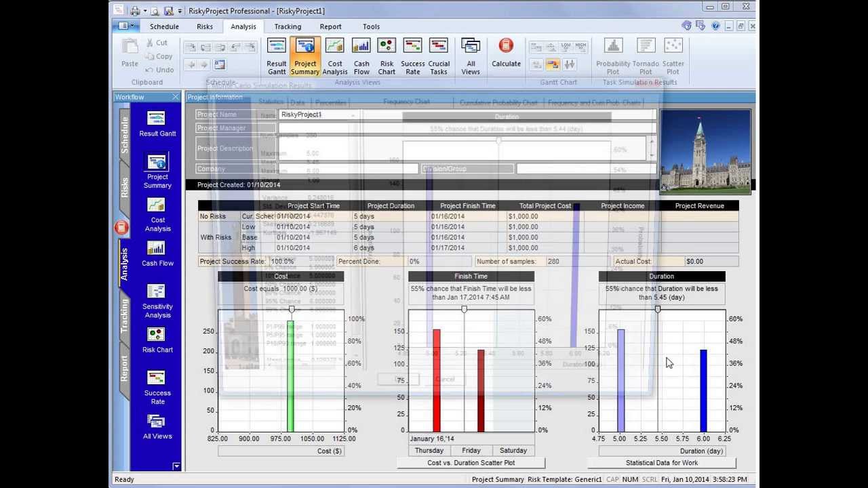Open All Views in Workflow panel
This screenshot has width=868, height=488.
click(x=157, y=427)
